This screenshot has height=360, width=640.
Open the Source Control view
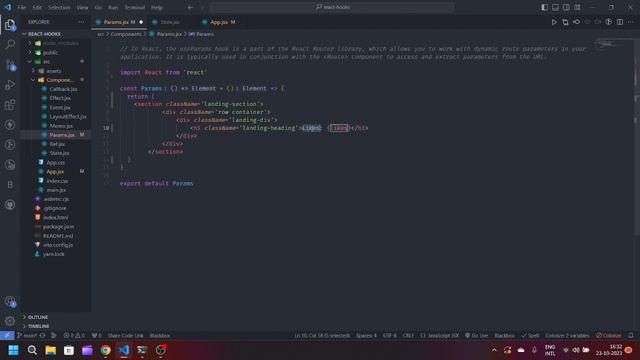coord(10,64)
